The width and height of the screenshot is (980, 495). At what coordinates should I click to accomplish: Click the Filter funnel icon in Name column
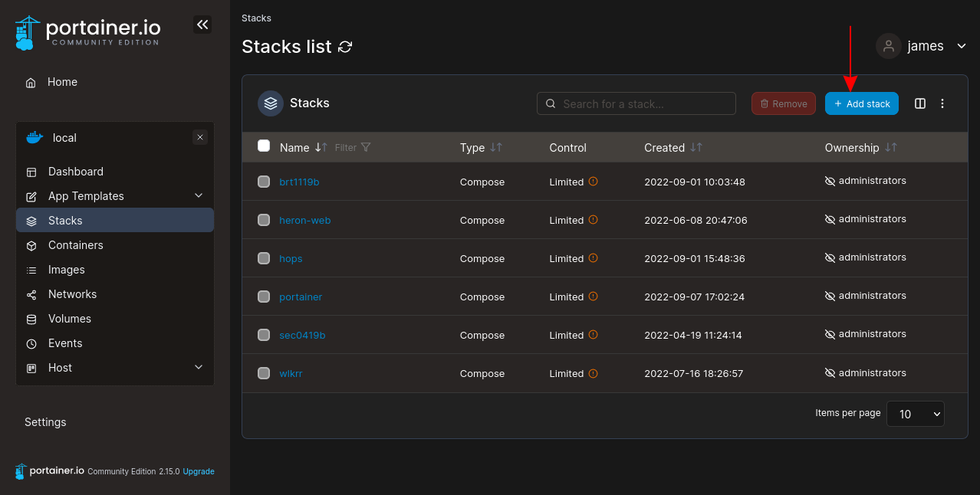coord(366,147)
